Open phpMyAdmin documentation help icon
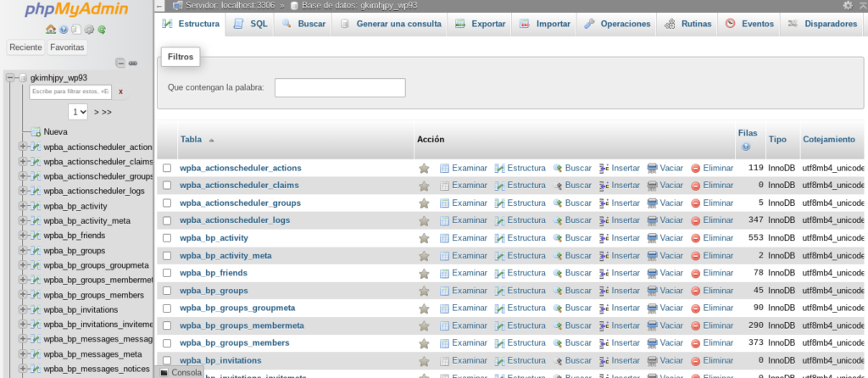This screenshot has width=868, height=378. coord(64,30)
